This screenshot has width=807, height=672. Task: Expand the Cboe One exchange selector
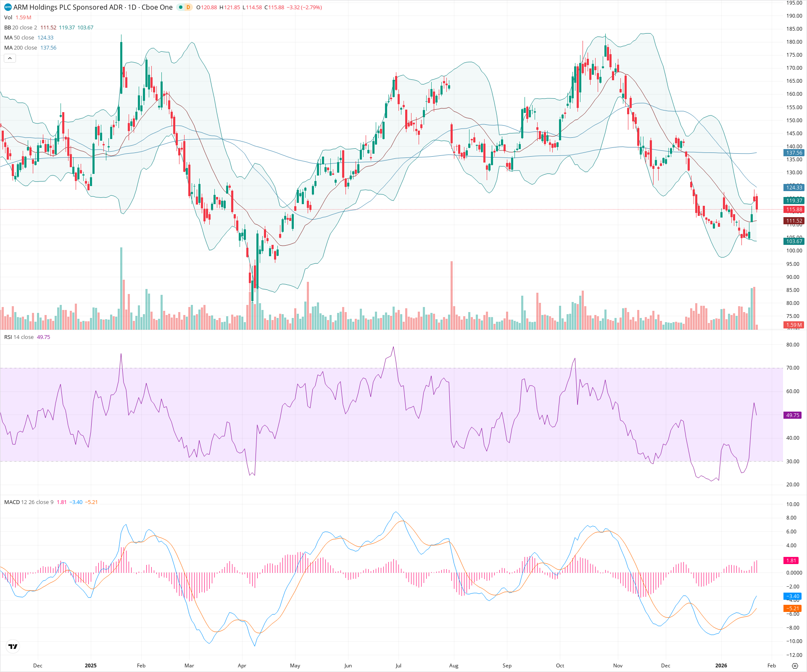[156, 7]
